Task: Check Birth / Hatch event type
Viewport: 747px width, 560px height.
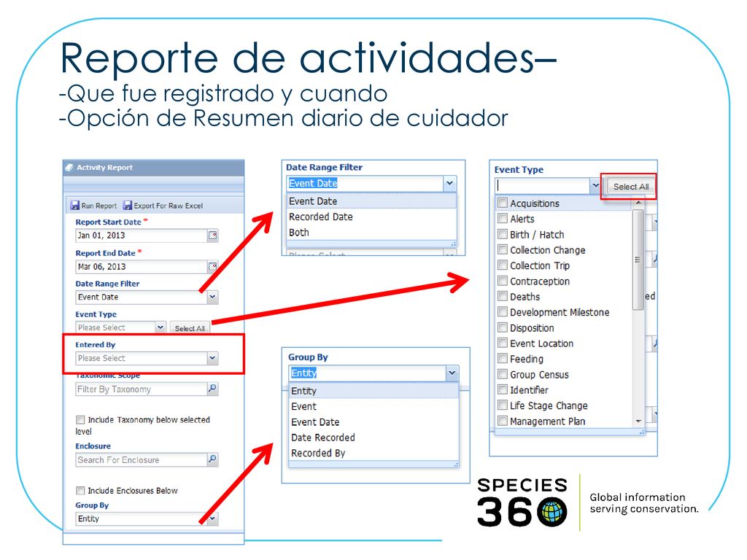Action: (x=502, y=234)
